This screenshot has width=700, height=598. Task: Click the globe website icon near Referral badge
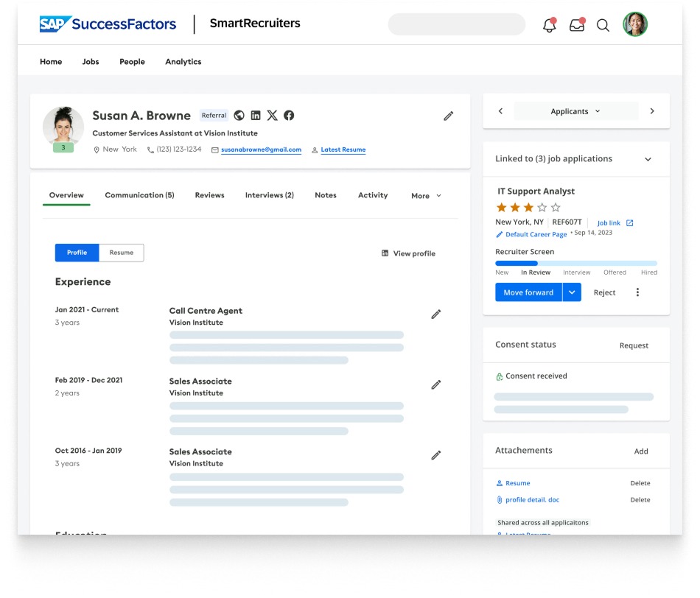pyautogui.click(x=239, y=116)
